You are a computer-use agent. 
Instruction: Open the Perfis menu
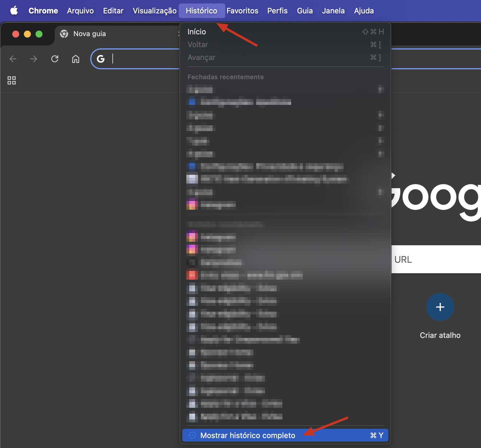pos(277,10)
